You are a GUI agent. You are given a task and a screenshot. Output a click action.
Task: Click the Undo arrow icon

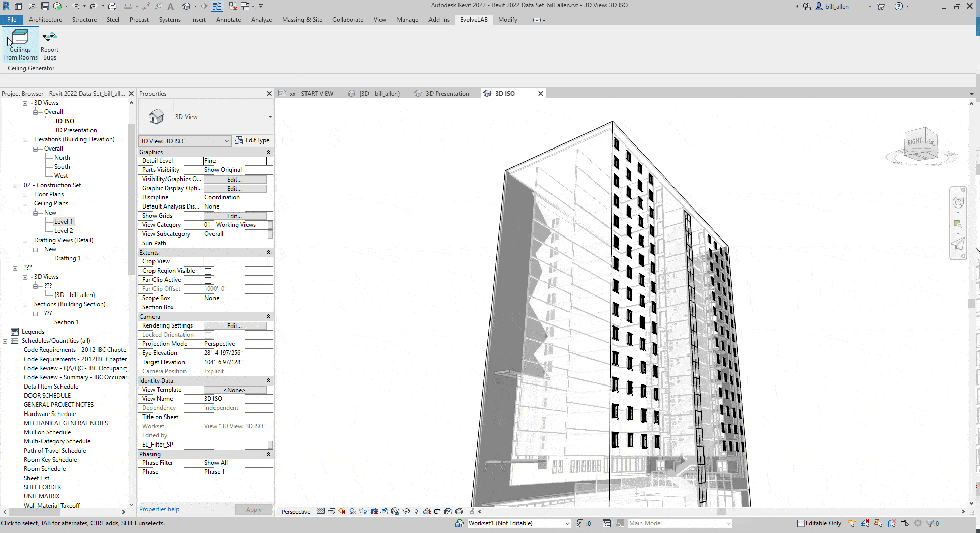[76, 6]
